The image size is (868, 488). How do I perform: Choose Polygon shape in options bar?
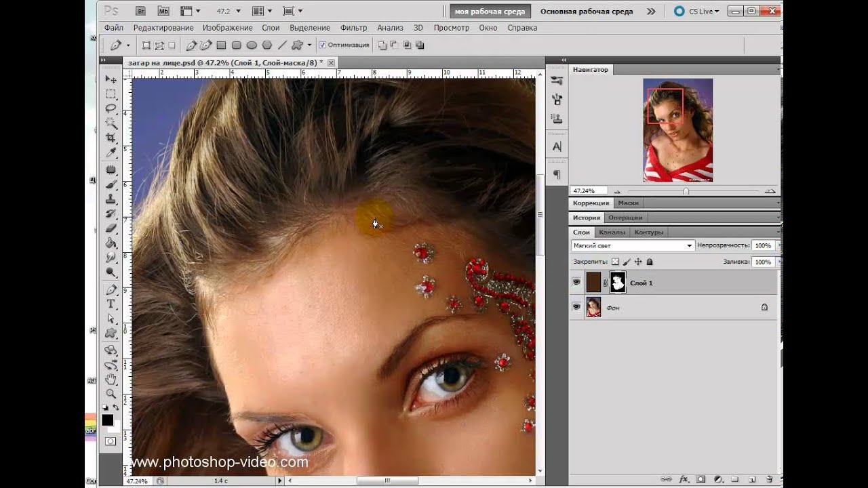pyautogui.click(x=267, y=45)
